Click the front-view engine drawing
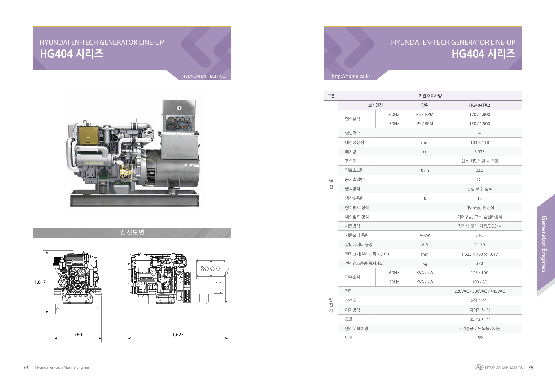555x392 pixels. point(78,282)
